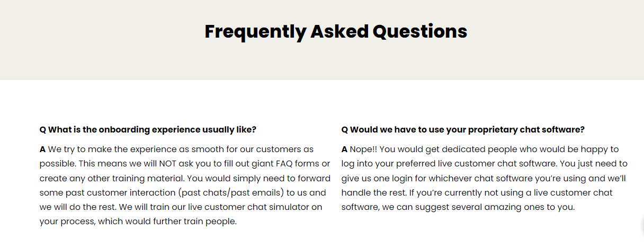This screenshot has height=247, width=644.
Task: Select the proprietary chat software question
Action: tap(463, 129)
